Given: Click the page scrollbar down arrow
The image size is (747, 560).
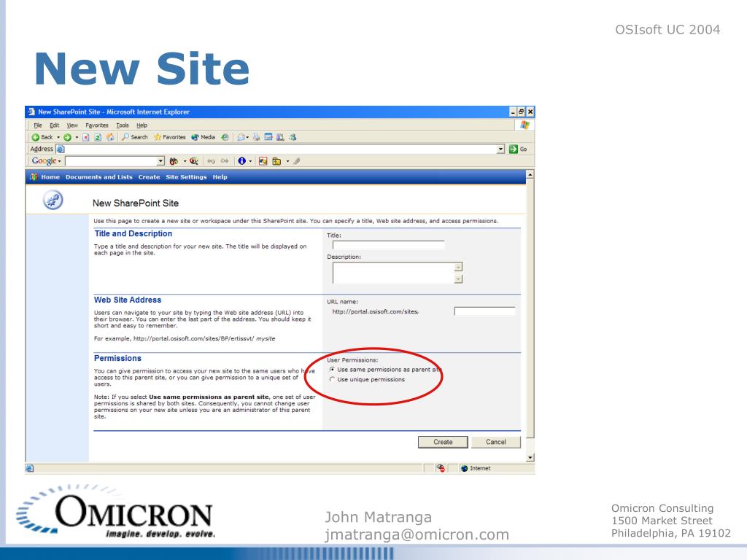Looking at the screenshot, I should click(x=530, y=458).
